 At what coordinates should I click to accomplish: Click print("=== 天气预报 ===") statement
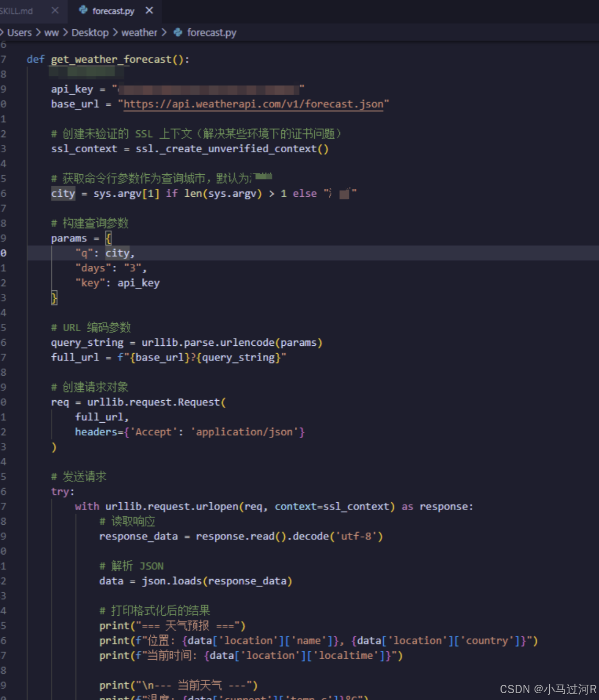(x=172, y=626)
